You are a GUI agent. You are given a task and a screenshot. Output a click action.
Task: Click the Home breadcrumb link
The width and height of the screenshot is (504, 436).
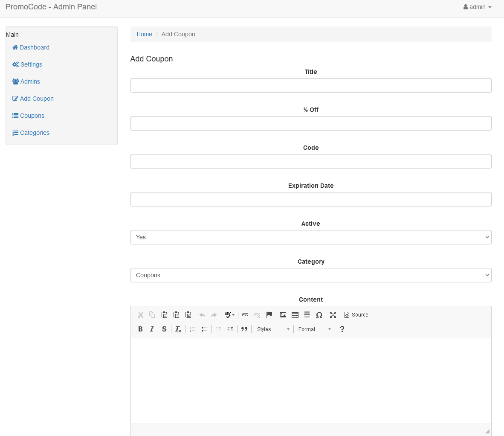pos(144,34)
